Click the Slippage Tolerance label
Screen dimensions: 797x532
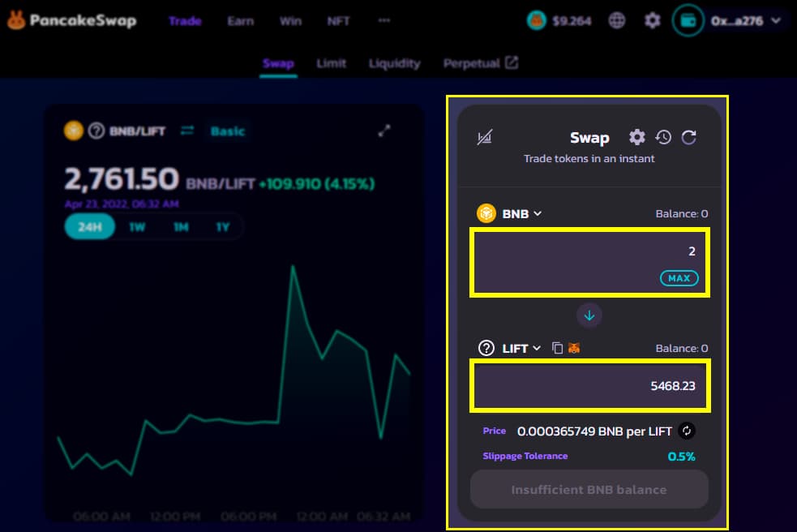tap(525, 457)
